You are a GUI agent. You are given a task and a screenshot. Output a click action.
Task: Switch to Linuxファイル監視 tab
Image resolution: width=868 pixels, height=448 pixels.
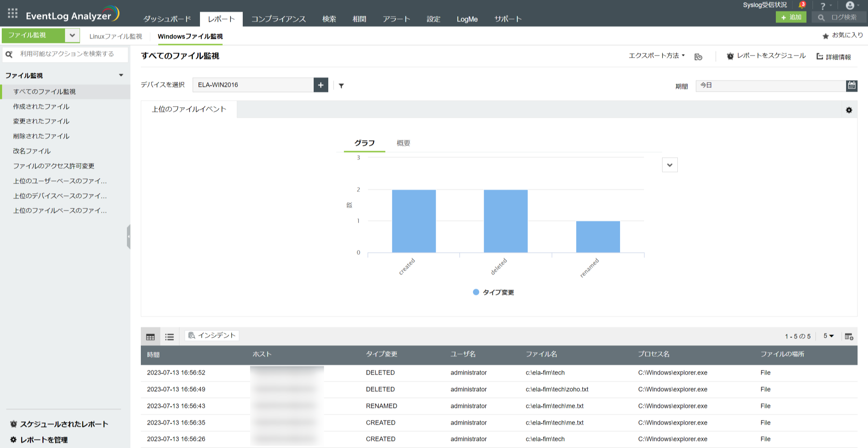(115, 36)
